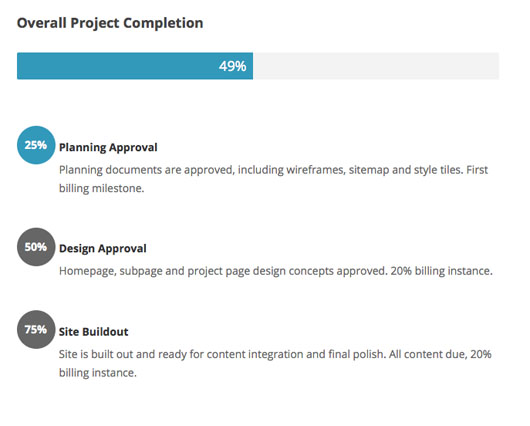Select the Site Buildout heading
The height and width of the screenshot is (426, 530).
pyautogui.click(x=94, y=332)
